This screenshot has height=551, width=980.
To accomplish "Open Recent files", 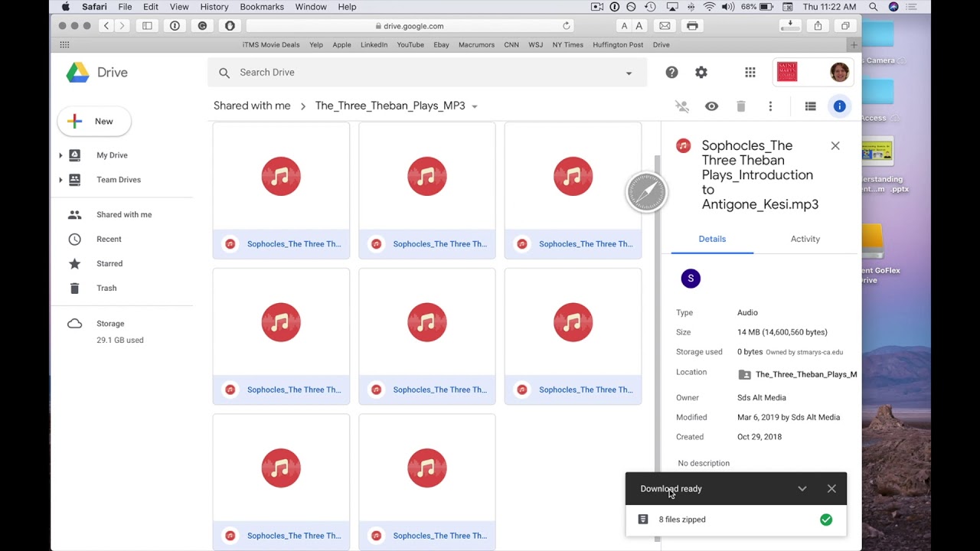I will [x=109, y=240].
